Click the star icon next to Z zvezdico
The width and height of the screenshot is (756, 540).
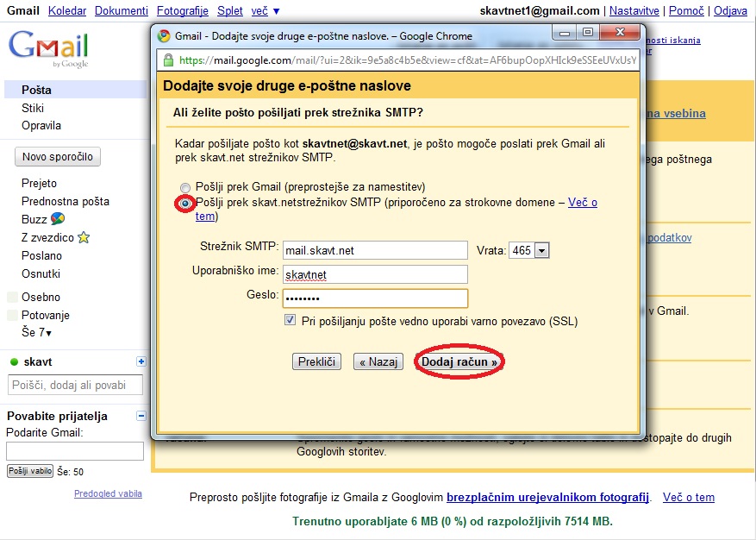pos(84,237)
